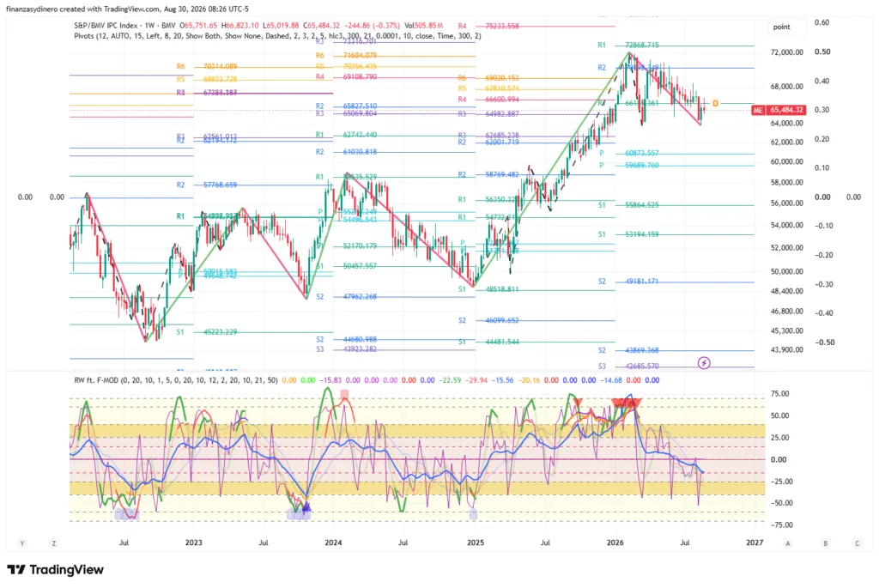Click the C scale button at bottom right

click(857, 543)
